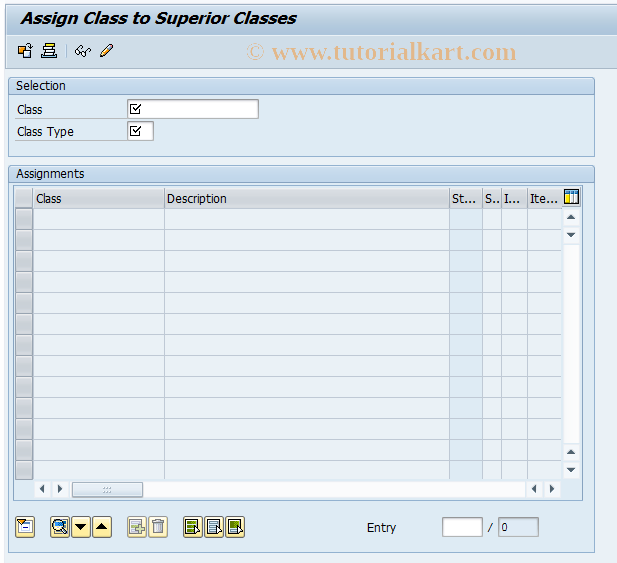Image resolution: width=617 pixels, height=563 pixels.
Task: Click the Ite... column header
Action: (545, 199)
